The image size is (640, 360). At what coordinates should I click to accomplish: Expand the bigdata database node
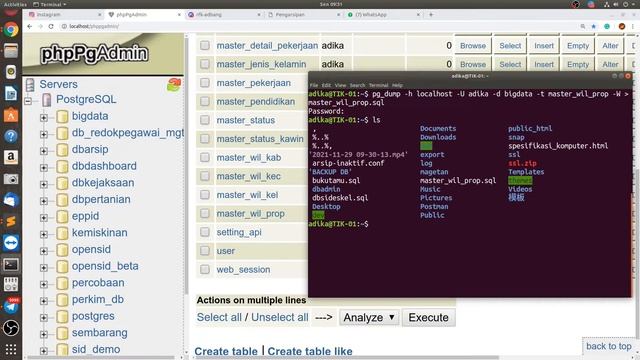tap(44, 118)
